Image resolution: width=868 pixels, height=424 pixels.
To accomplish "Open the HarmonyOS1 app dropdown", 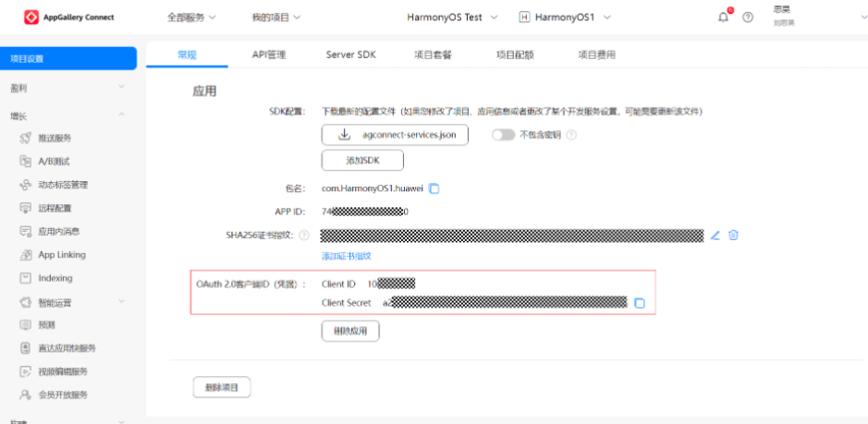I will click(x=565, y=18).
